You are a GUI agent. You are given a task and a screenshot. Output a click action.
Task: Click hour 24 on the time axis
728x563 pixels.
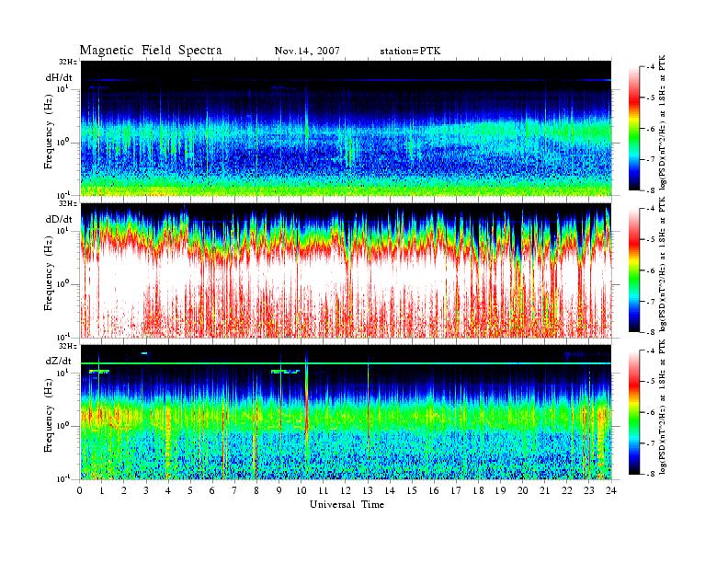click(611, 490)
